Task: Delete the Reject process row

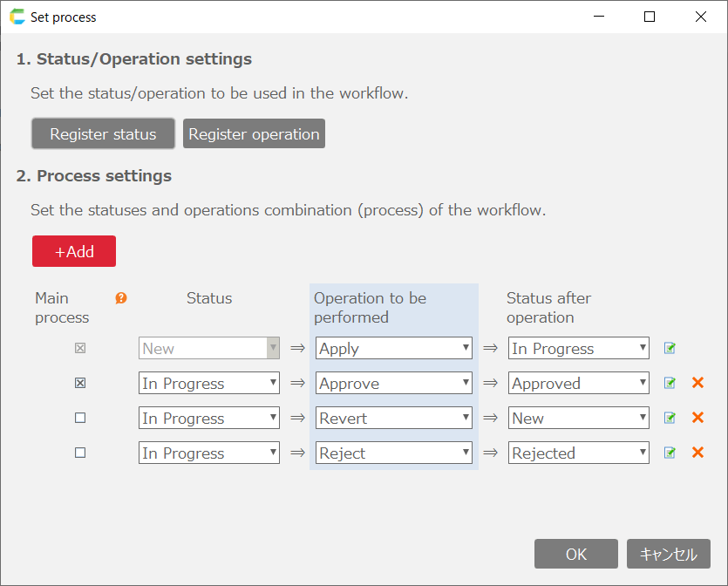Action: tap(697, 453)
